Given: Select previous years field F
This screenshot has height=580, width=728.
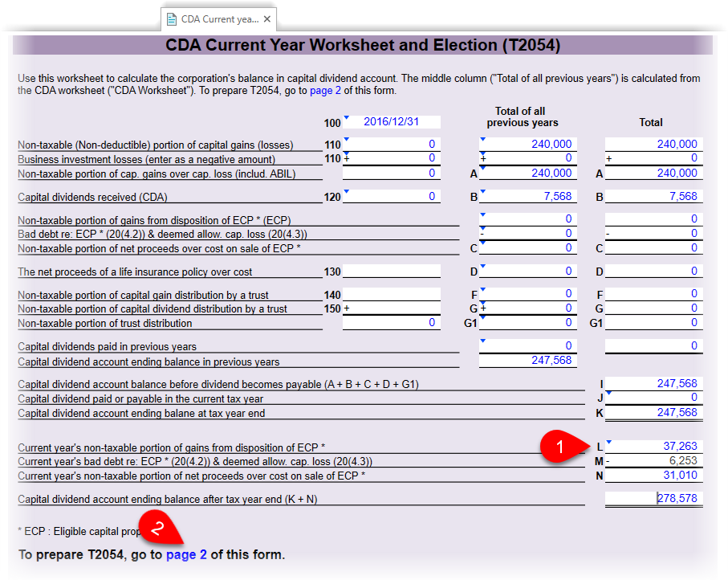Looking at the screenshot, I should click(528, 294).
